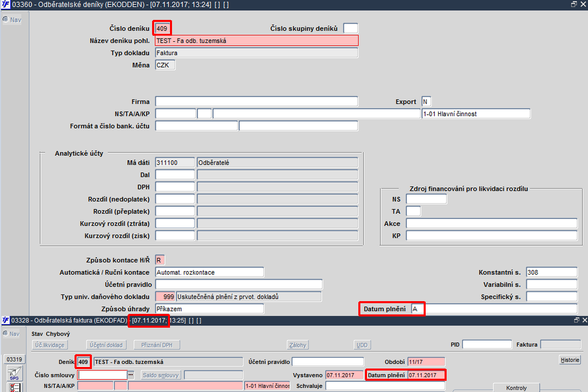Click the Zálohy button
The height and width of the screenshot is (392, 588).
coord(298,345)
